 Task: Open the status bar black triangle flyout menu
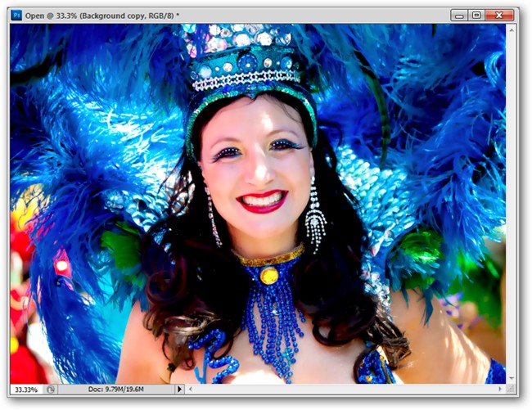click(x=179, y=390)
